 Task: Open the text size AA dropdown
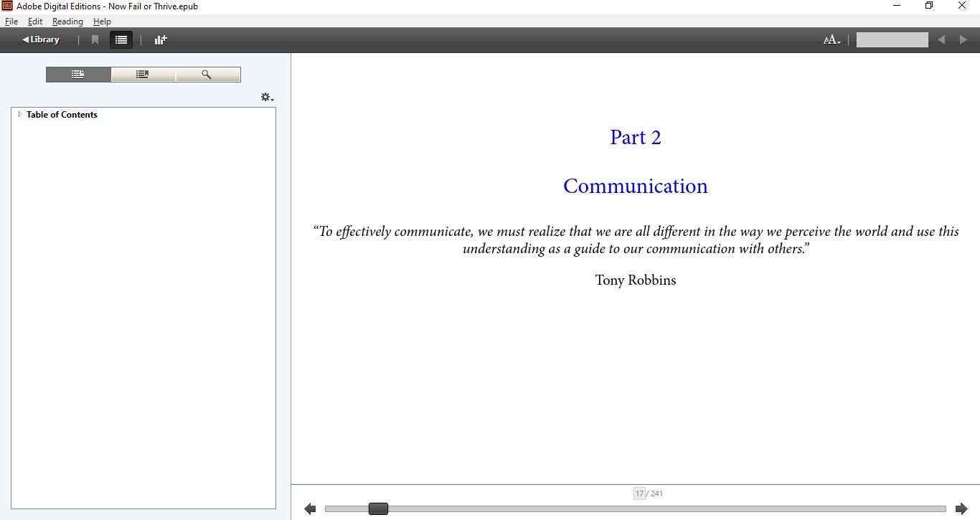click(x=832, y=40)
